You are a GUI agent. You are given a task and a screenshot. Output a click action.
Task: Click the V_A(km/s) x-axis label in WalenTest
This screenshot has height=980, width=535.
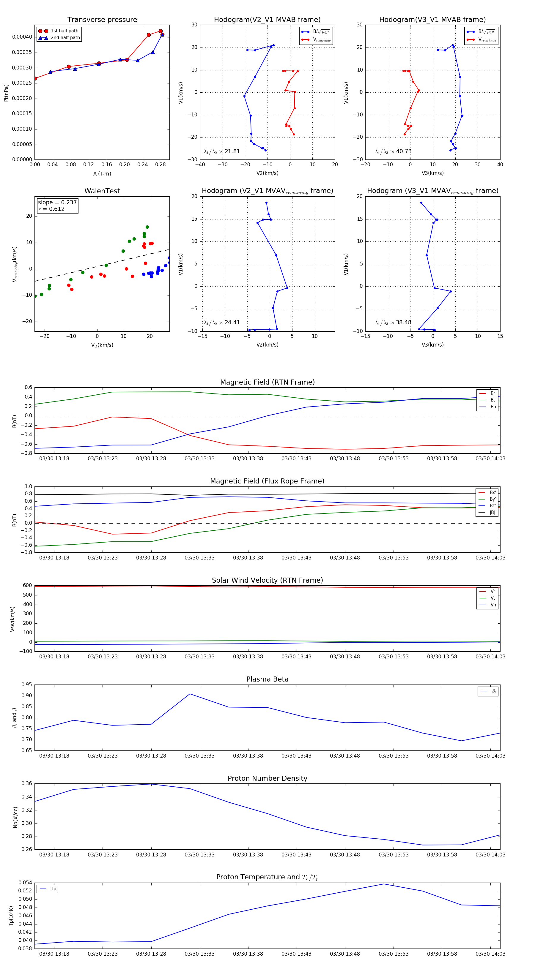(x=102, y=345)
